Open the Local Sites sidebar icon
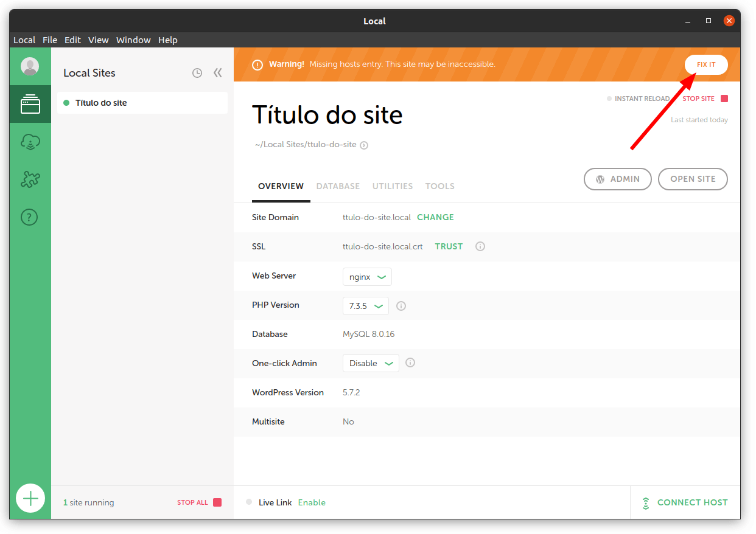756x534 pixels. coord(30,104)
